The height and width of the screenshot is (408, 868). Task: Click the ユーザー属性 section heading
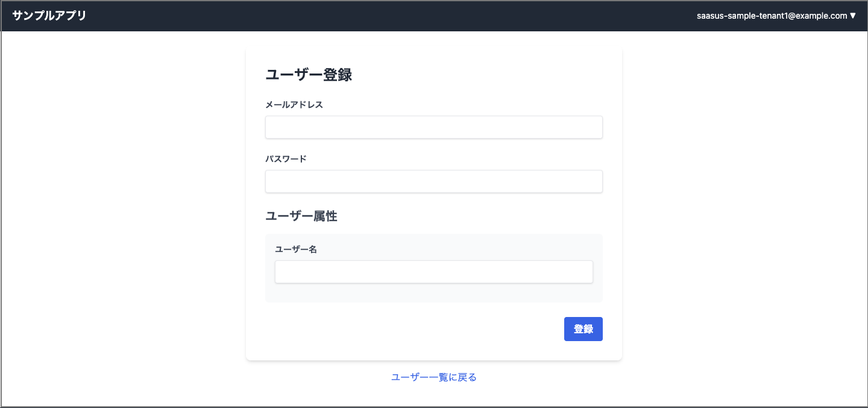[x=301, y=216]
